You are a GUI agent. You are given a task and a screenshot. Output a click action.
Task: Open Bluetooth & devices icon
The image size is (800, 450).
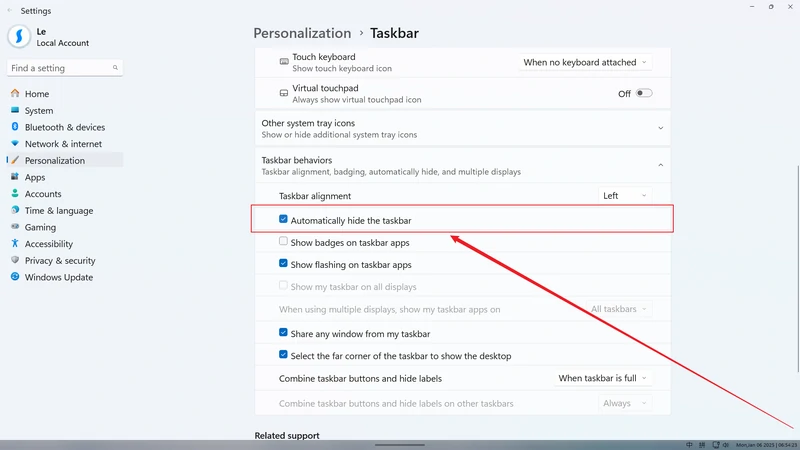point(14,127)
